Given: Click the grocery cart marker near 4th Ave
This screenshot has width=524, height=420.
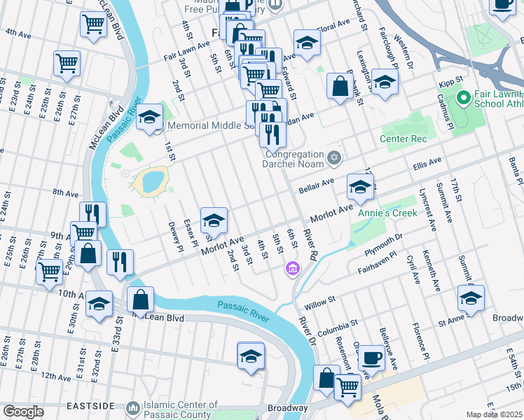Looking at the screenshot, I should [94, 27].
